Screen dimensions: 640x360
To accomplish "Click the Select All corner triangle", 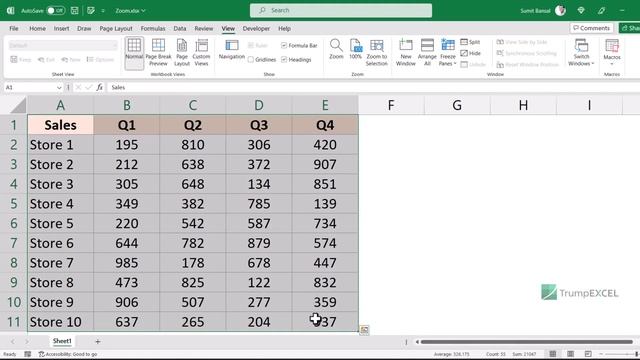I will click(x=18, y=106).
